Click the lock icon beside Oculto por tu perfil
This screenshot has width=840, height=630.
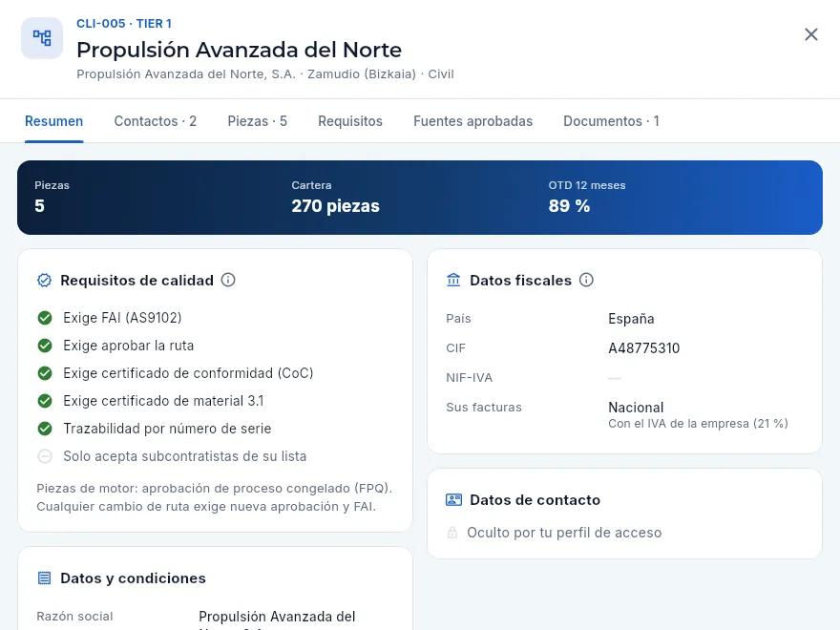452,533
